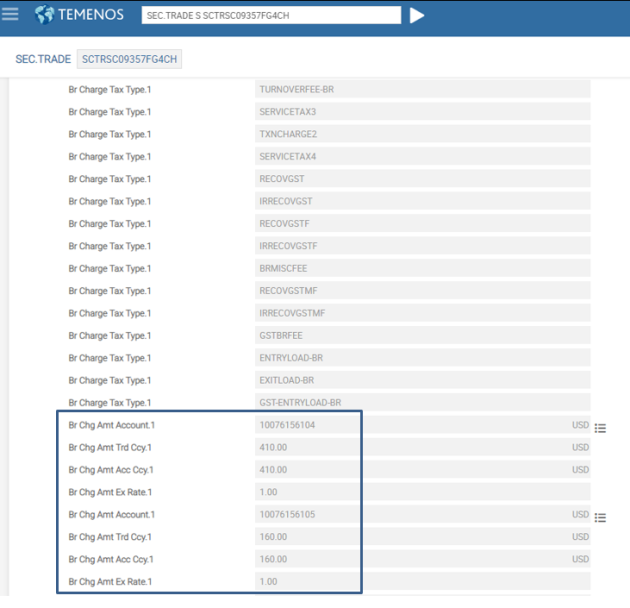Click the RECOVGST value field
630x608 pixels.
[423, 179]
